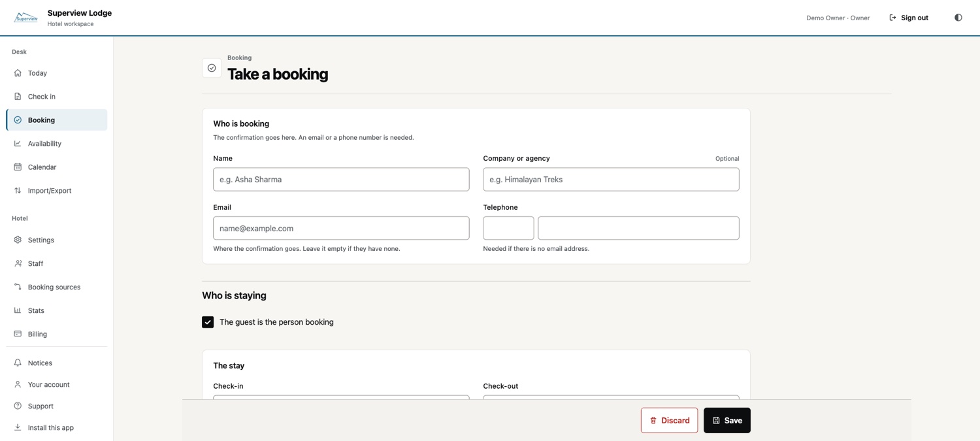Focus the Name input field
The width and height of the screenshot is (980, 441).
[x=341, y=180]
